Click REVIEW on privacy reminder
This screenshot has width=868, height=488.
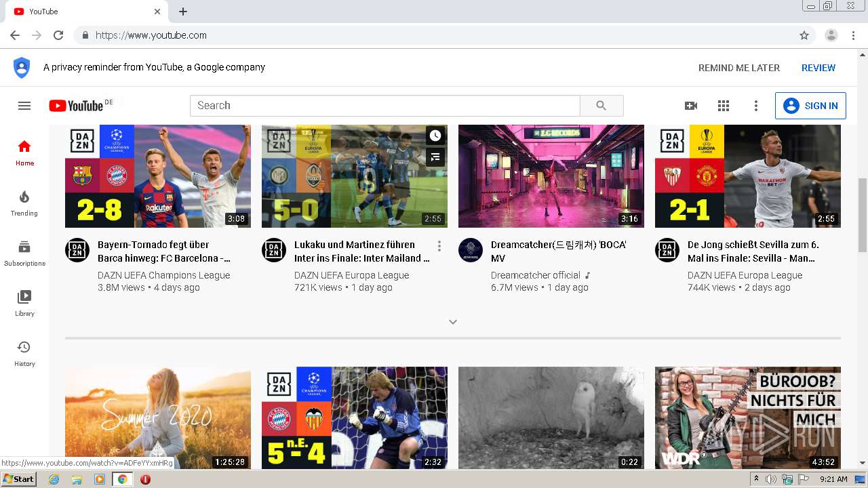coord(818,68)
